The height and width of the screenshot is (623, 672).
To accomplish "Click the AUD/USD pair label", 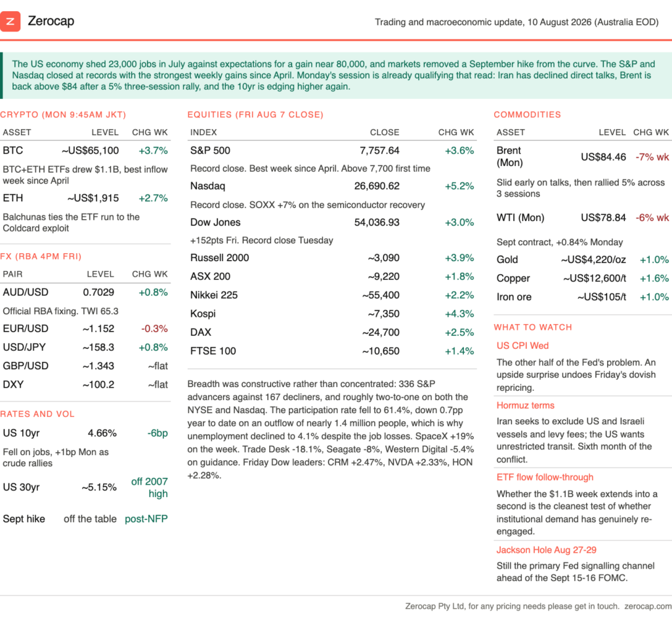I will (x=26, y=292).
